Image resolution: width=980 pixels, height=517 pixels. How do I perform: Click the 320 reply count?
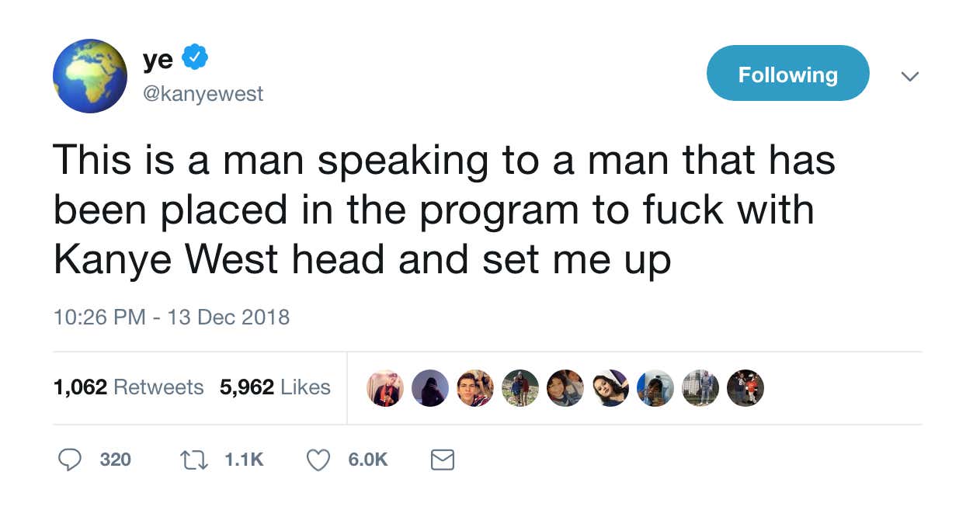tap(115, 460)
